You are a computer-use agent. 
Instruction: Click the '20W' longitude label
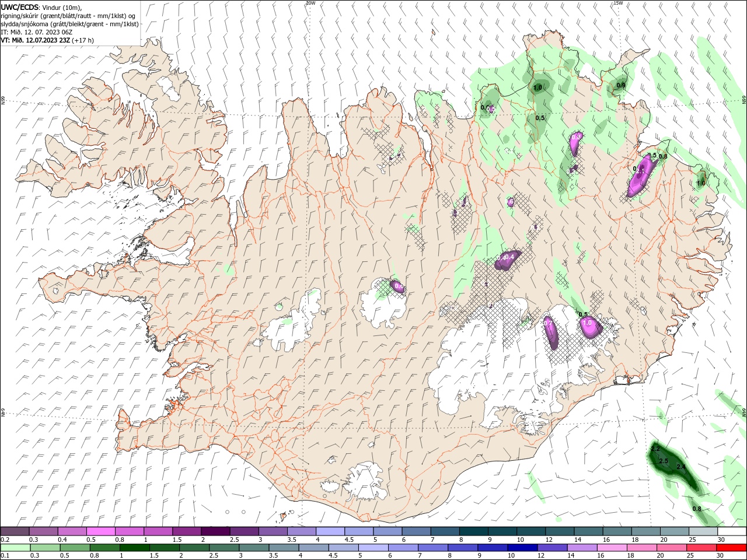click(x=310, y=3)
